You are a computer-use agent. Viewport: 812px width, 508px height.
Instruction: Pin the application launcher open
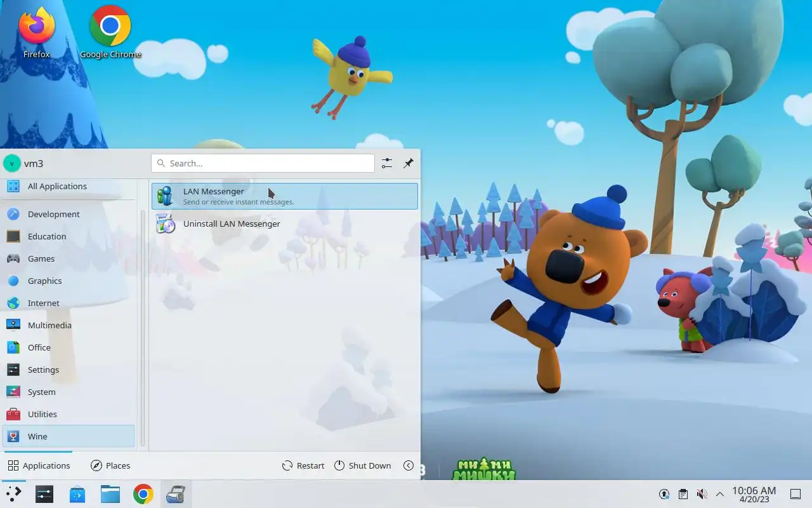(x=409, y=163)
